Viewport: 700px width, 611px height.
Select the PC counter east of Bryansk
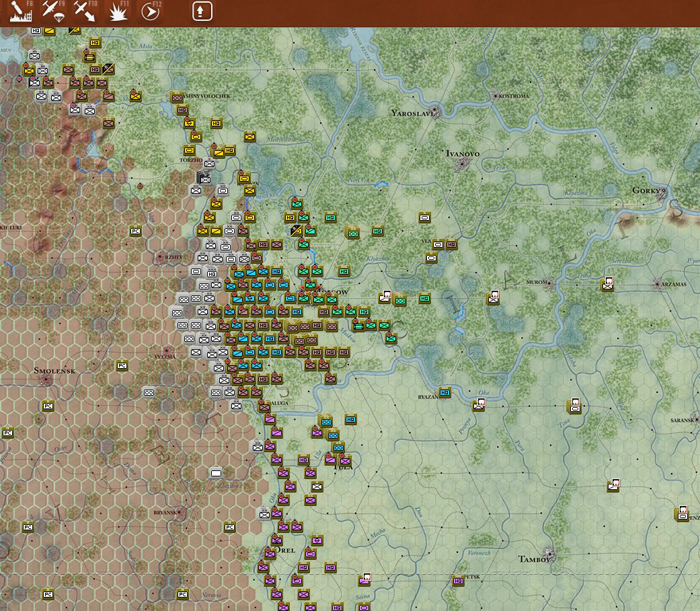tap(229, 527)
